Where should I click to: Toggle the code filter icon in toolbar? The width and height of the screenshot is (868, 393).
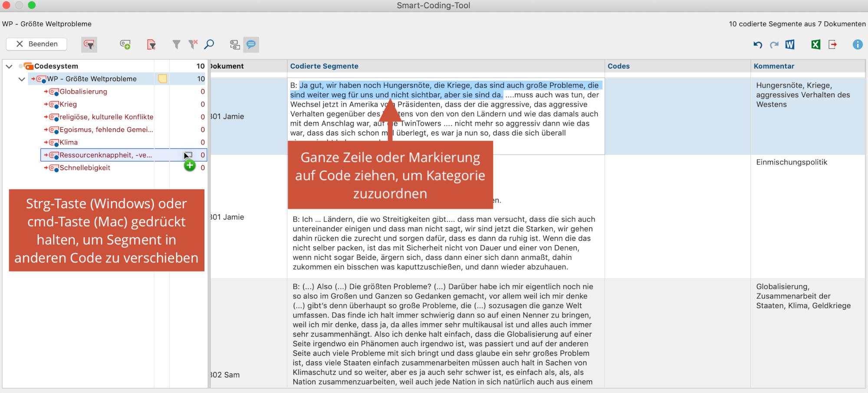click(x=89, y=44)
